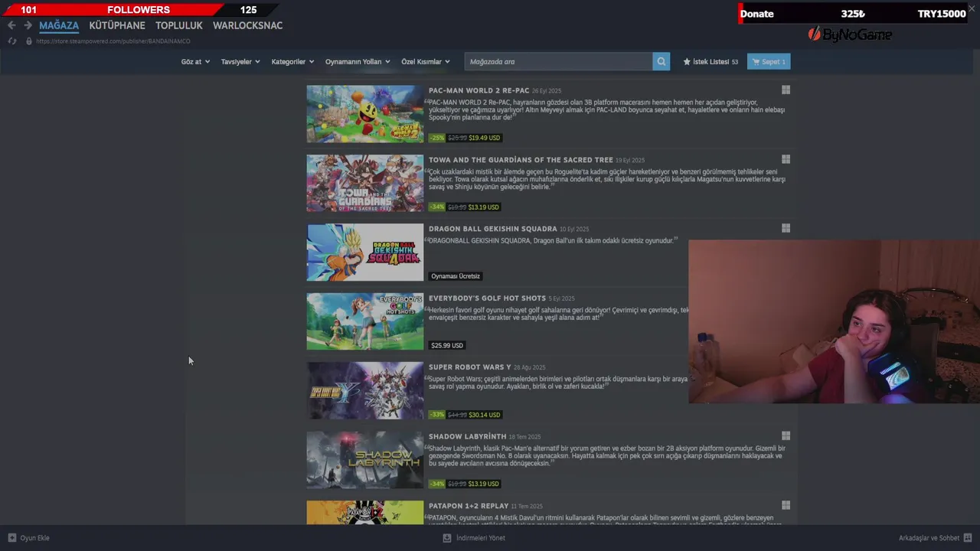
Task: Click Windows icon on Shadow Labyrinth row
Action: [x=786, y=436]
